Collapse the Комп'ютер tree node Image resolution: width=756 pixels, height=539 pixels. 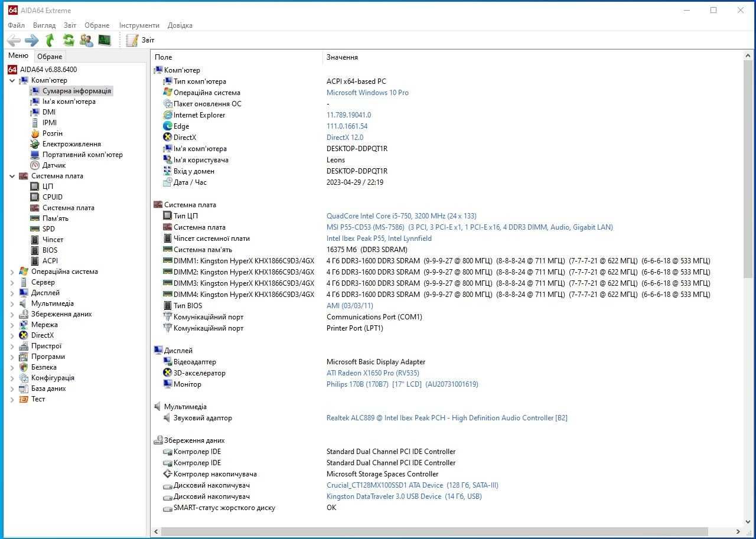pyautogui.click(x=12, y=80)
